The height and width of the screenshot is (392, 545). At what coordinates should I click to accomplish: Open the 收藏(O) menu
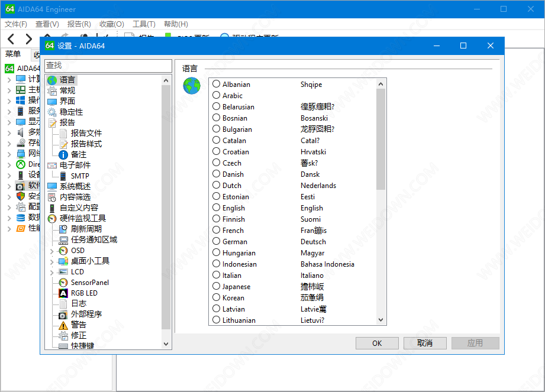coord(112,24)
